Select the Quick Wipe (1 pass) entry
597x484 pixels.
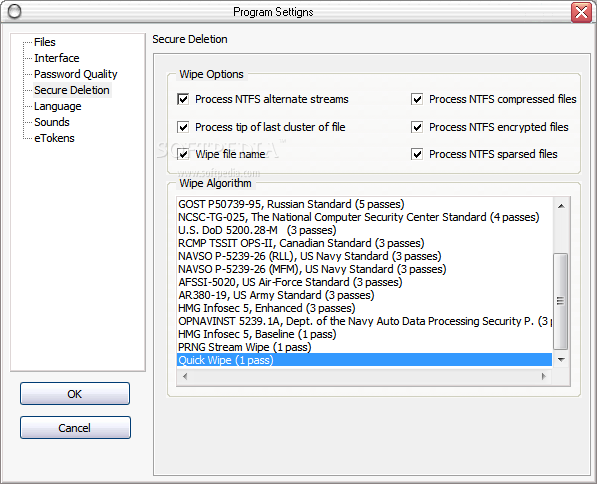pyautogui.click(x=364, y=360)
